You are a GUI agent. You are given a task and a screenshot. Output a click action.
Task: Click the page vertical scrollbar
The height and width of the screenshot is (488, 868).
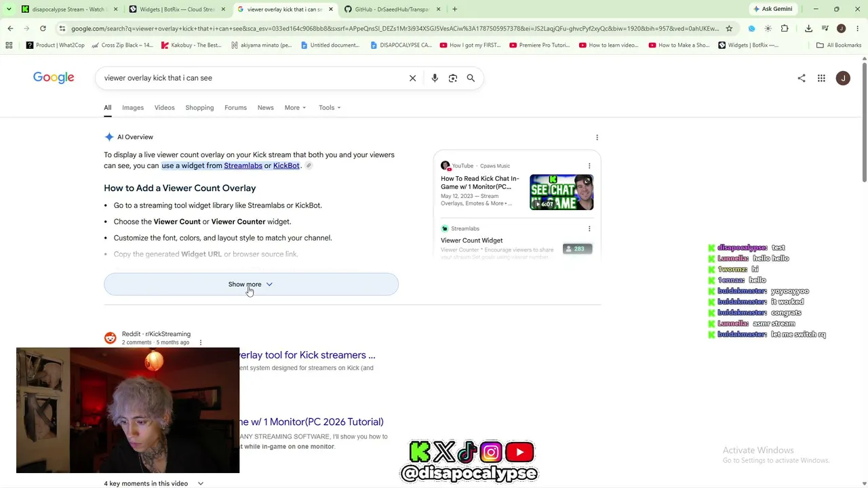coord(864,122)
